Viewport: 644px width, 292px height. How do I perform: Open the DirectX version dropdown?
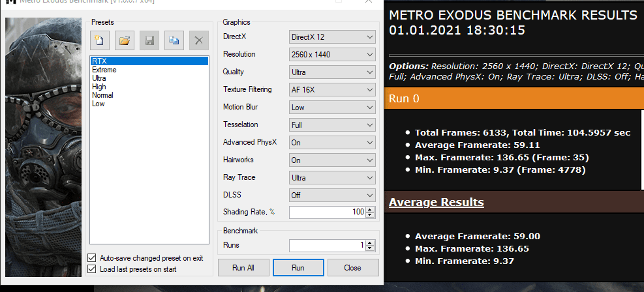pyautogui.click(x=332, y=37)
